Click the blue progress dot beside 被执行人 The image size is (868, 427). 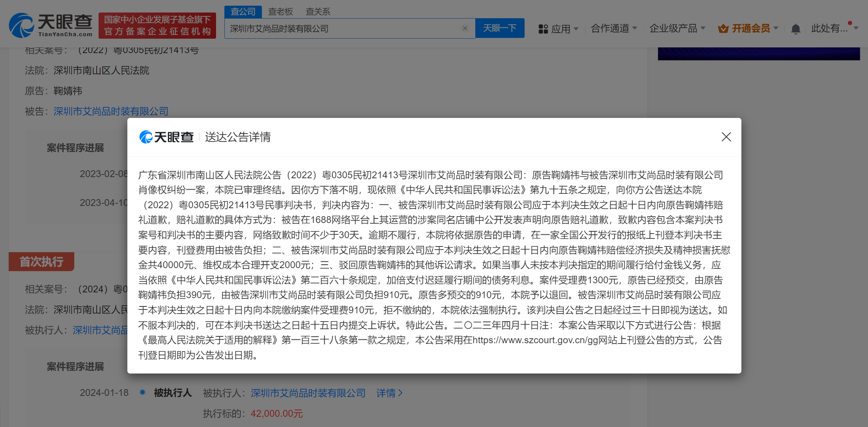(143, 393)
